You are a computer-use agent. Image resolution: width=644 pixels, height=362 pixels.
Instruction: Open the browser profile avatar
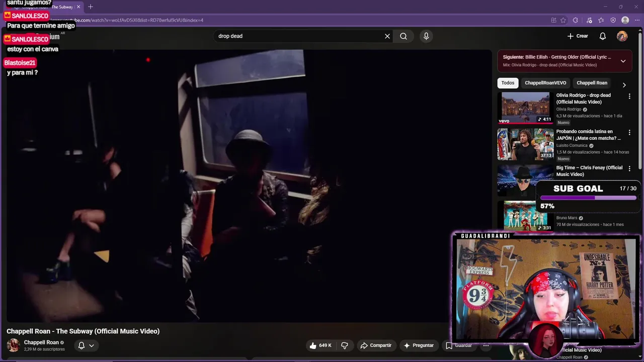[x=625, y=20]
